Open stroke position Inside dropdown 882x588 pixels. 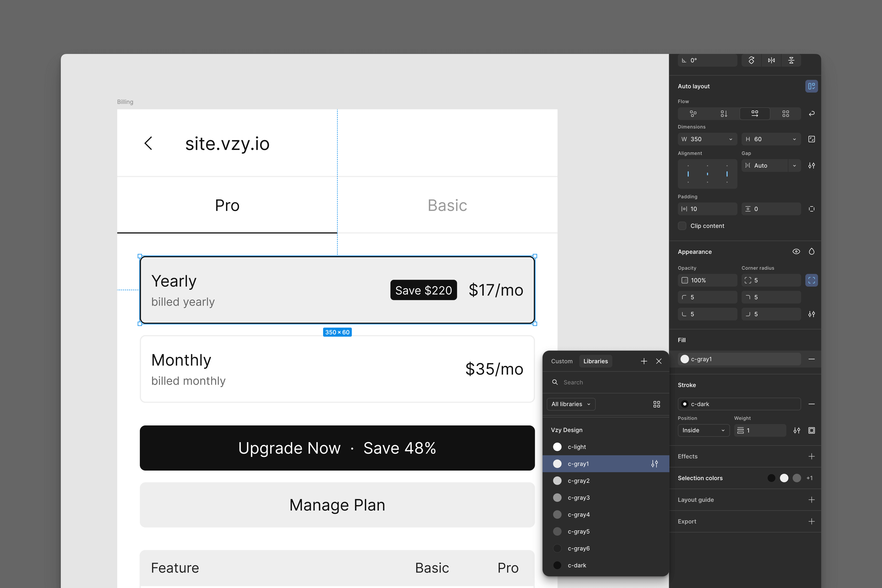pyautogui.click(x=703, y=430)
